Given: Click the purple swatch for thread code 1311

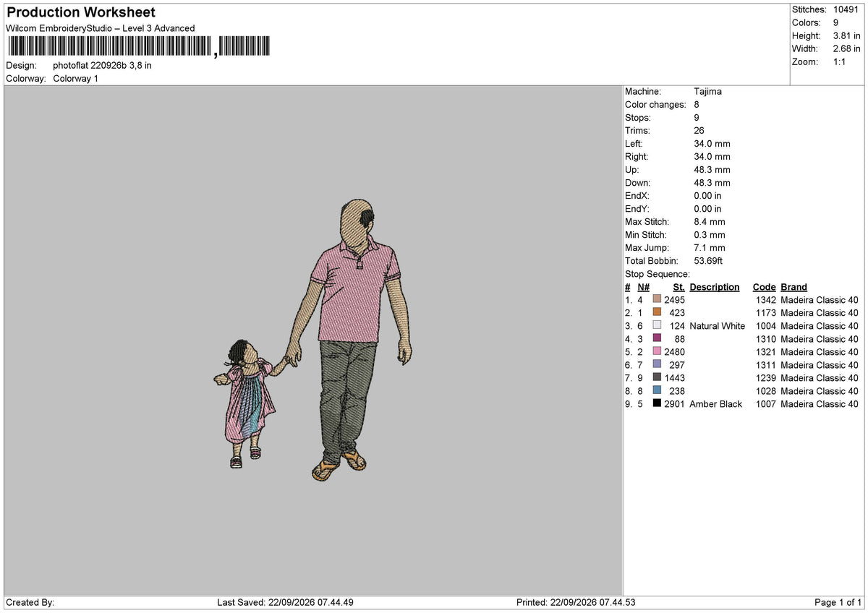Looking at the screenshot, I should [657, 365].
